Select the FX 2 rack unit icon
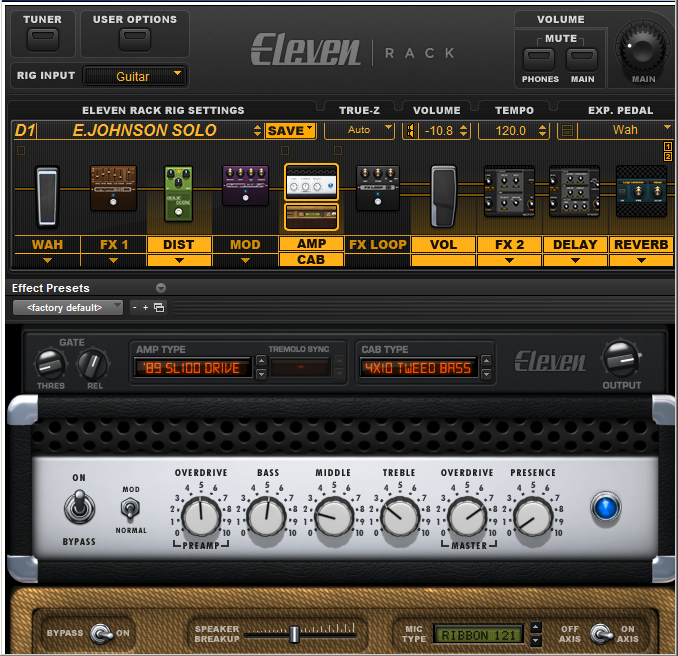The height and width of the screenshot is (656, 678). (509, 191)
